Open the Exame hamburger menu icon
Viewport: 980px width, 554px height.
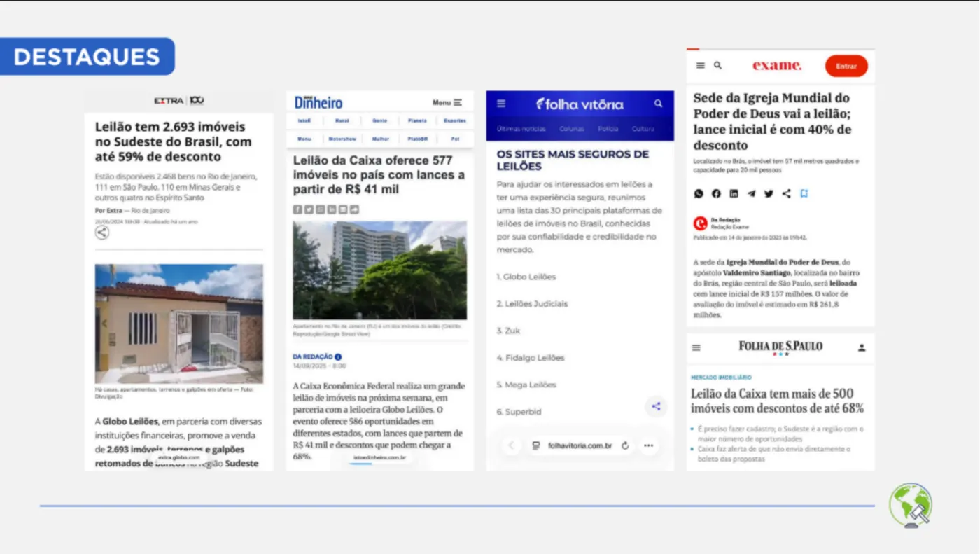(x=701, y=66)
